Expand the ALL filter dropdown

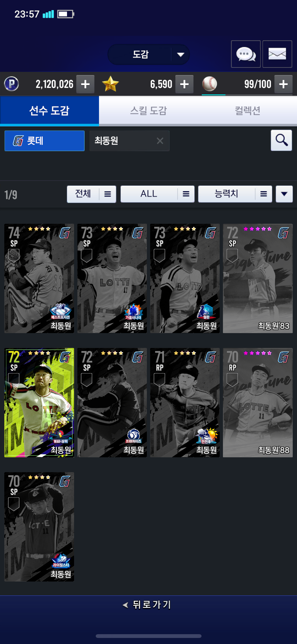coord(157,194)
